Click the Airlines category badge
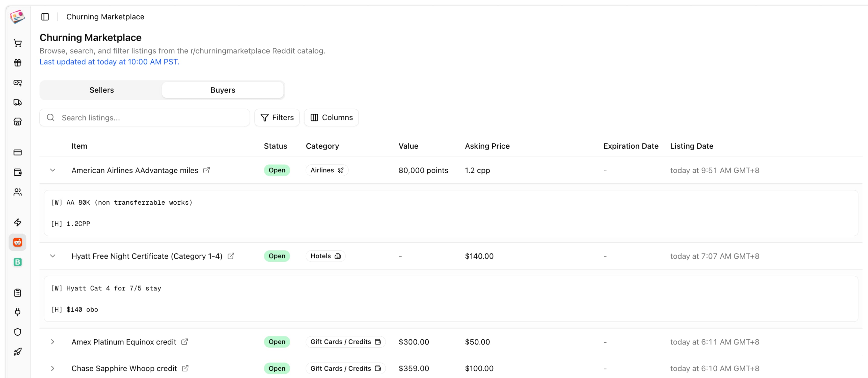This screenshot has width=868, height=378. pos(327,170)
